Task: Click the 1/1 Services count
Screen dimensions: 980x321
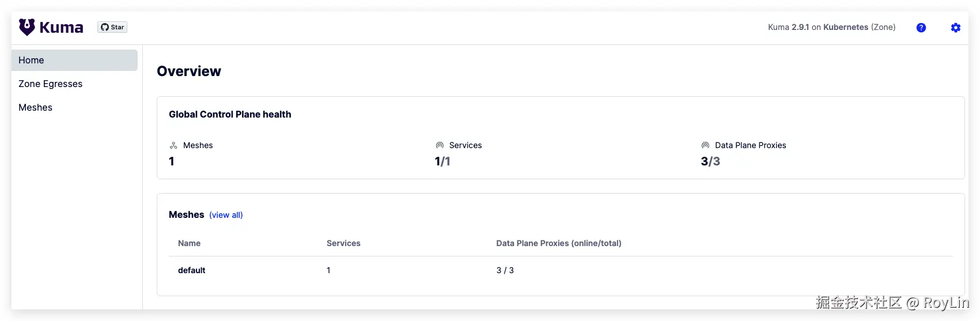Action: [442, 161]
